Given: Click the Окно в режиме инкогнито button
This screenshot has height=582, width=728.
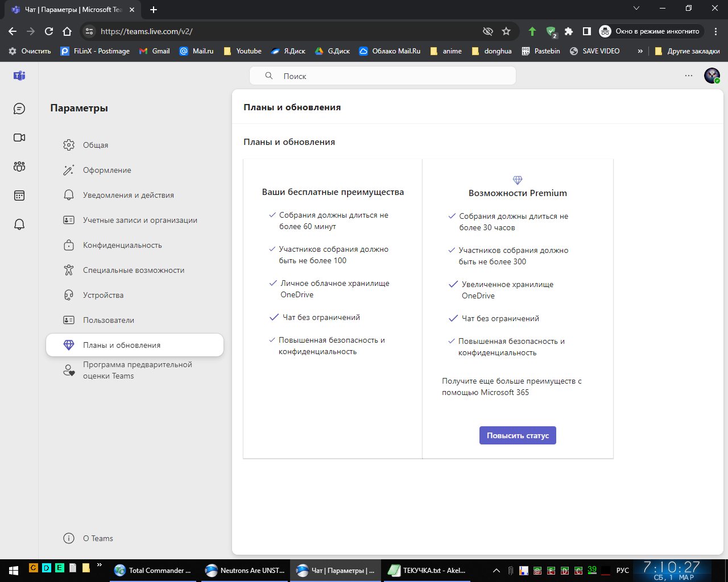Looking at the screenshot, I should [651, 31].
